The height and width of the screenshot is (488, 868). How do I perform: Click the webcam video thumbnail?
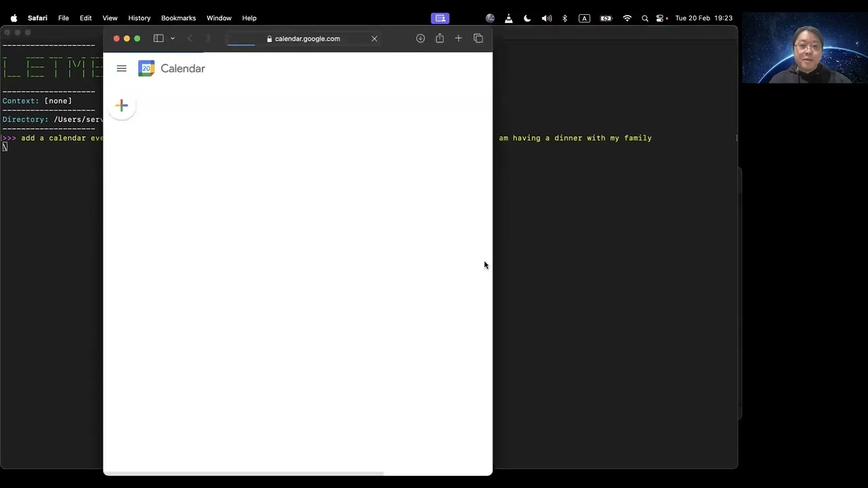(805, 47)
